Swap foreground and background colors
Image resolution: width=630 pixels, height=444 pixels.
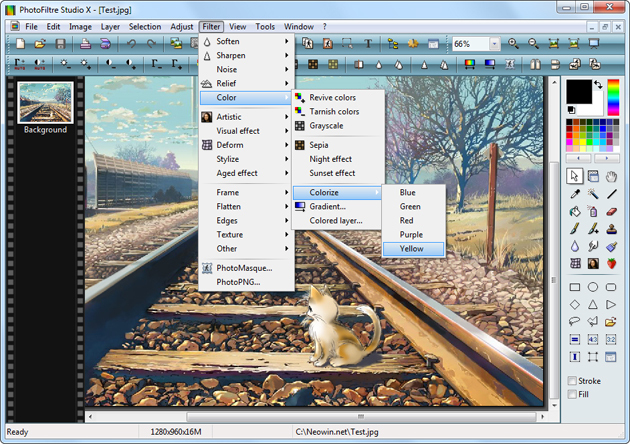[x=598, y=84]
